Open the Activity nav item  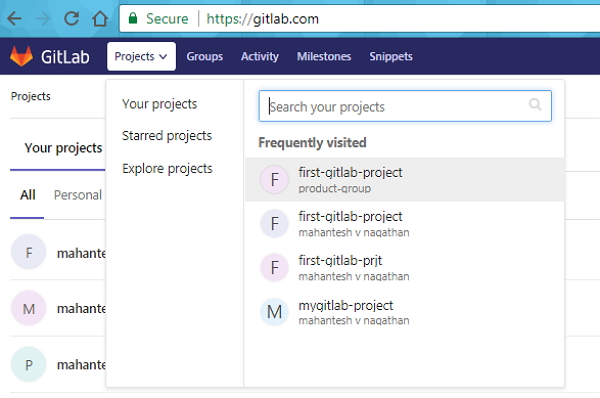click(x=260, y=57)
